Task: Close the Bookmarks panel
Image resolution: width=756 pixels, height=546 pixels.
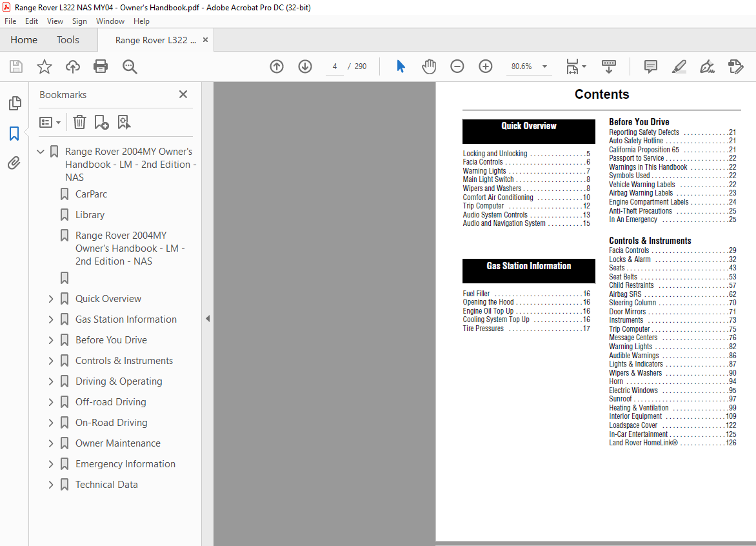Action: point(183,94)
